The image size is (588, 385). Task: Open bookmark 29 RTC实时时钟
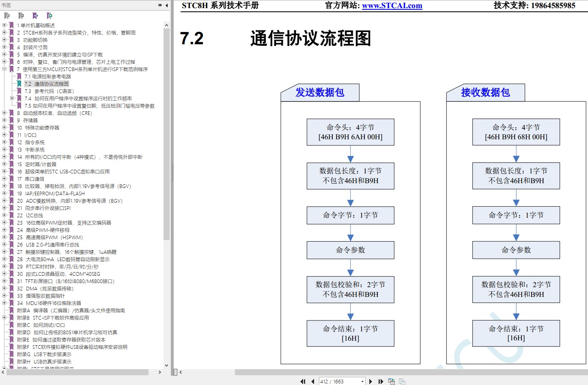pos(58,266)
